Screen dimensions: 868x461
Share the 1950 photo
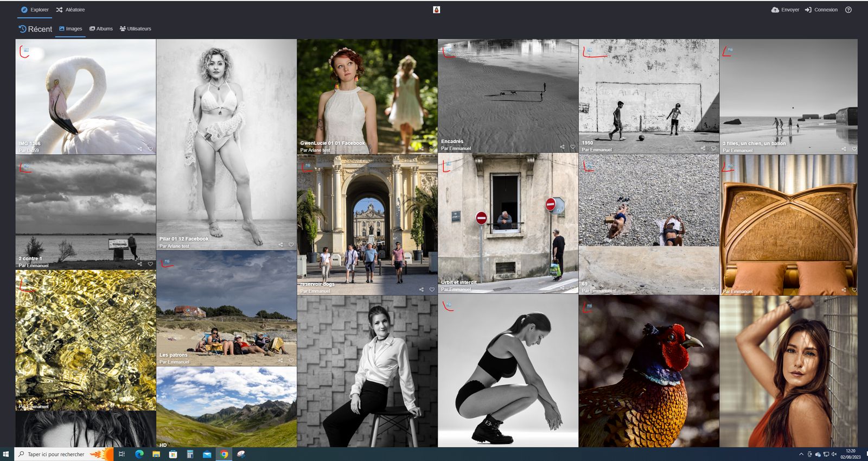(x=703, y=148)
